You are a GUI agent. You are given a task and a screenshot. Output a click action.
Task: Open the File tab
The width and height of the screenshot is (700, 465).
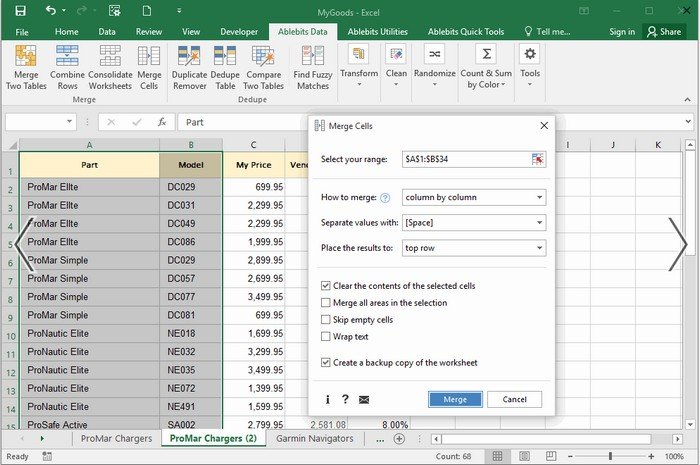[x=21, y=32]
